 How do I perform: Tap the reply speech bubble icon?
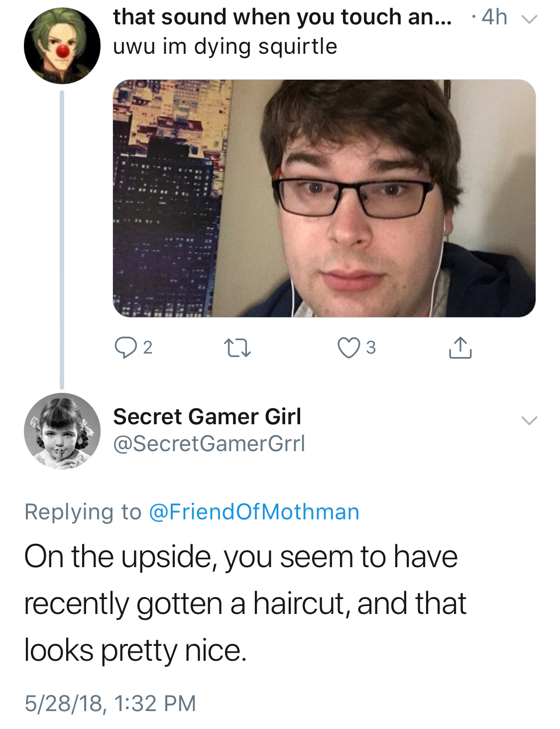tap(125, 348)
